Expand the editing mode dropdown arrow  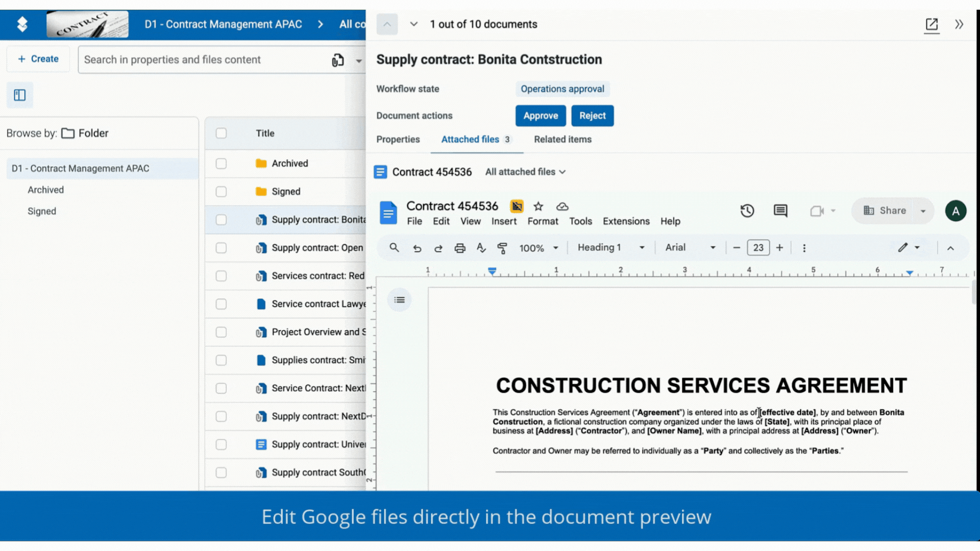[x=917, y=248]
